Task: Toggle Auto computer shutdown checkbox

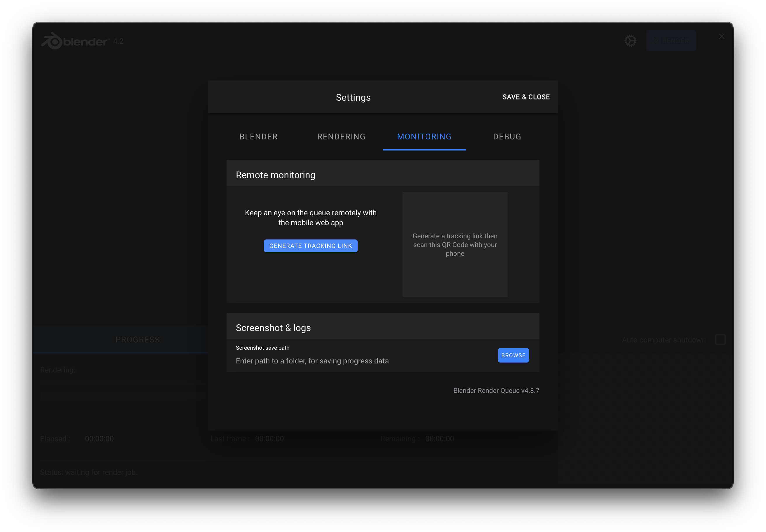Action: [x=720, y=340]
